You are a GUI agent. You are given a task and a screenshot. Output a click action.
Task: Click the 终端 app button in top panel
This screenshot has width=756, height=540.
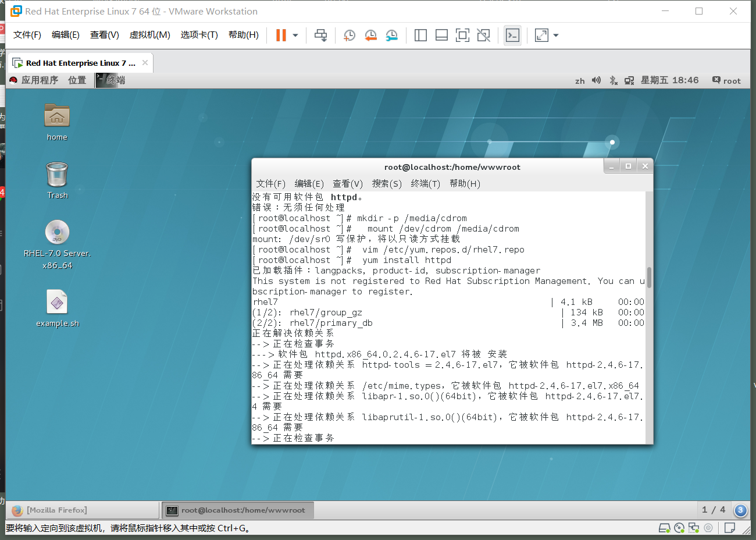[x=110, y=80]
